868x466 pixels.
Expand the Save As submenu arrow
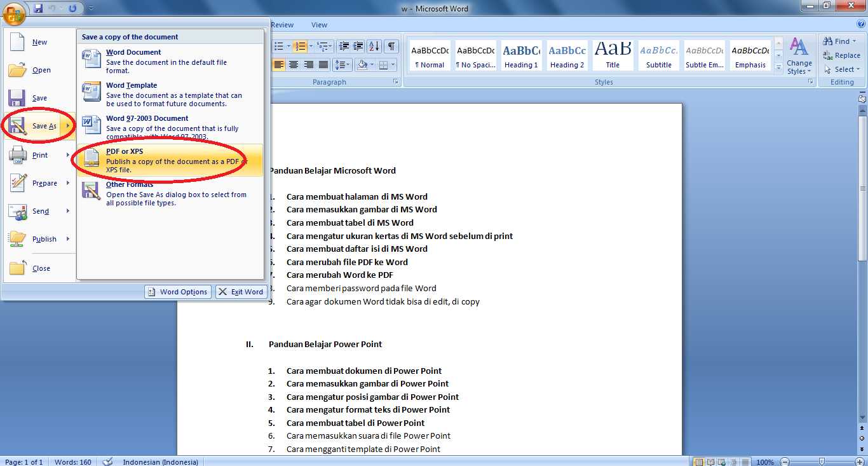coord(68,126)
